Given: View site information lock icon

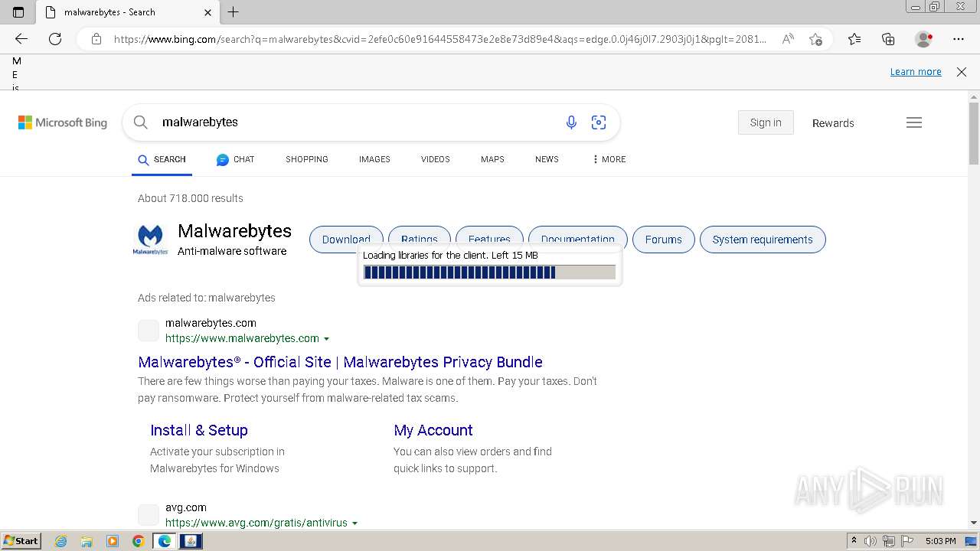Looking at the screenshot, I should coord(96,39).
